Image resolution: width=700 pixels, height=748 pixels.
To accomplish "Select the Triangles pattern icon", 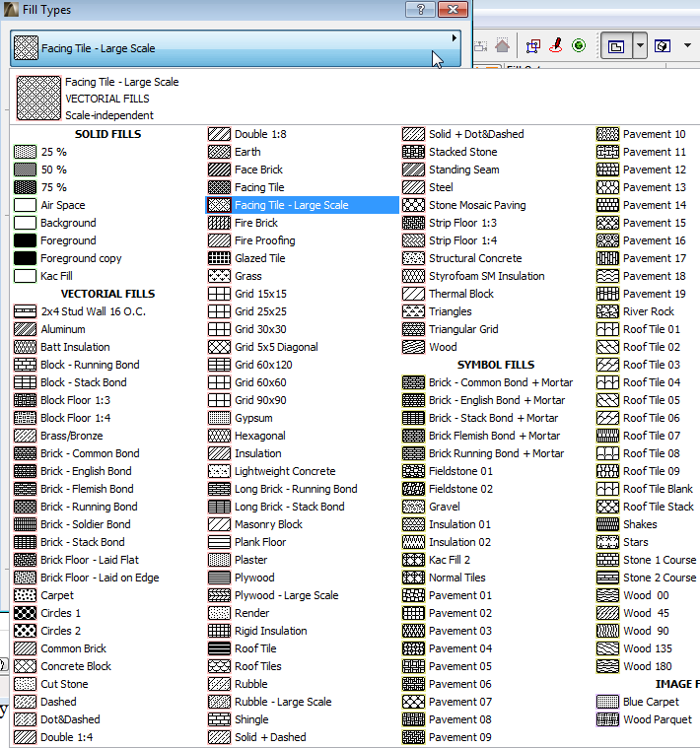I will click(413, 311).
